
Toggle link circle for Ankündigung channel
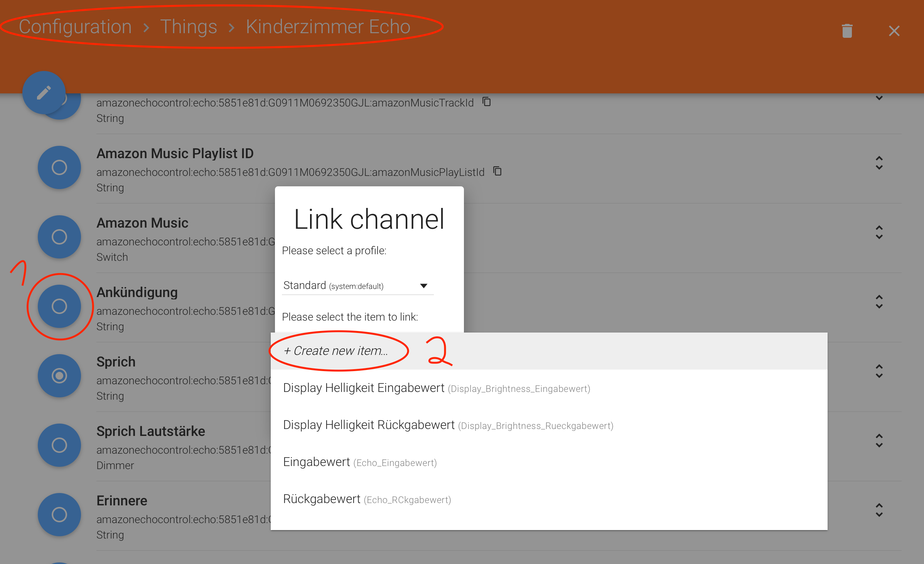[59, 306]
